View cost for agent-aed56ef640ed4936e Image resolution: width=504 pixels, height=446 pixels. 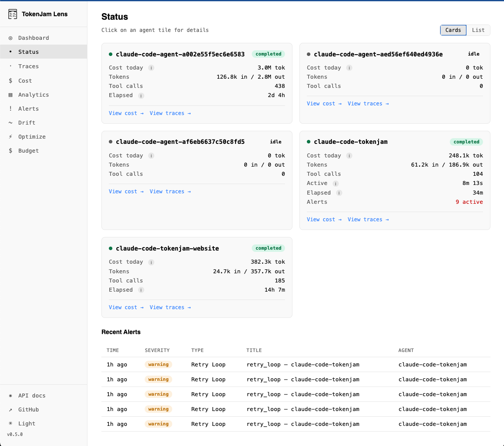click(324, 104)
